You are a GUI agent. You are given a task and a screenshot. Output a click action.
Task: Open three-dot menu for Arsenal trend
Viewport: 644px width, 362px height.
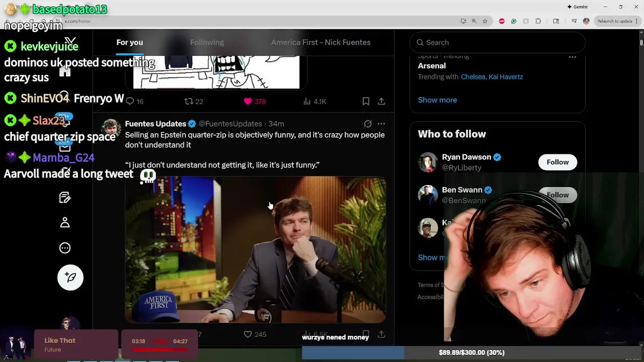tap(572, 57)
